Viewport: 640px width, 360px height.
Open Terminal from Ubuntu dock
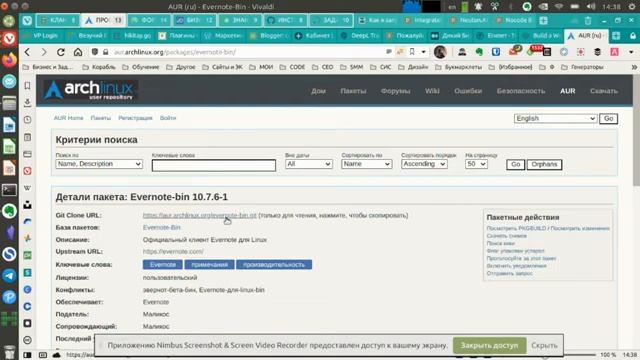click(x=9, y=189)
